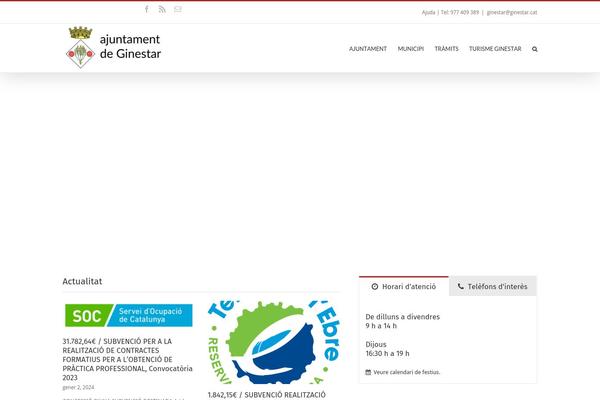Screen dimensions: 600x400
Task: Switch to Telèfons d'interès tab
Action: [x=493, y=286]
